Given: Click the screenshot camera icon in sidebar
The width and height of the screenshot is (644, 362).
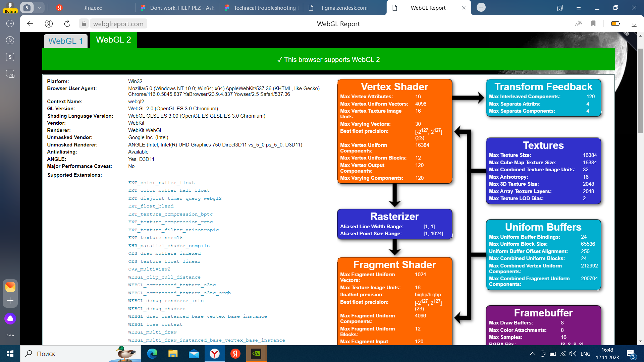Looking at the screenshot, I should (x=10, y=74).
